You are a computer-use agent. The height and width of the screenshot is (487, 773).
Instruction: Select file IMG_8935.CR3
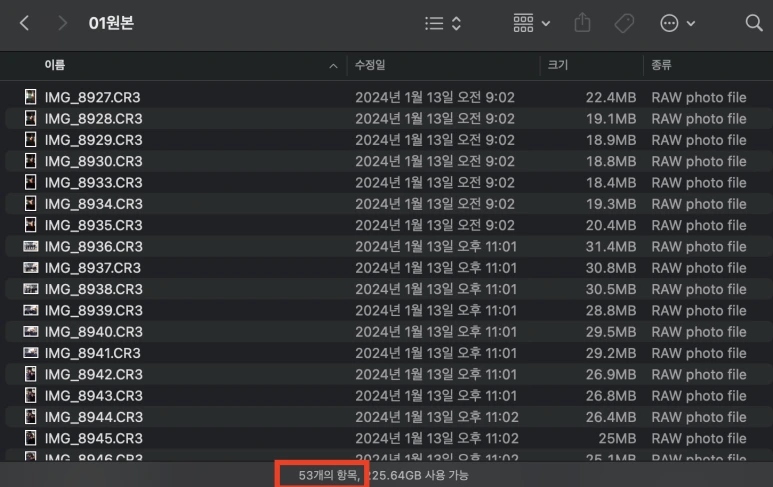tap(94, 225)
